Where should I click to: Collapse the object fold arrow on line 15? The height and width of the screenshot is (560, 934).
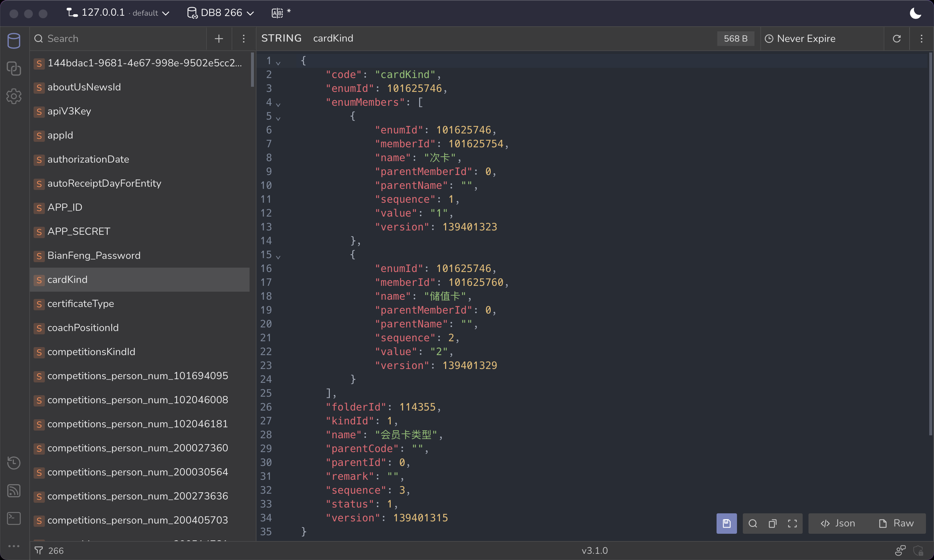click(278, 257)
